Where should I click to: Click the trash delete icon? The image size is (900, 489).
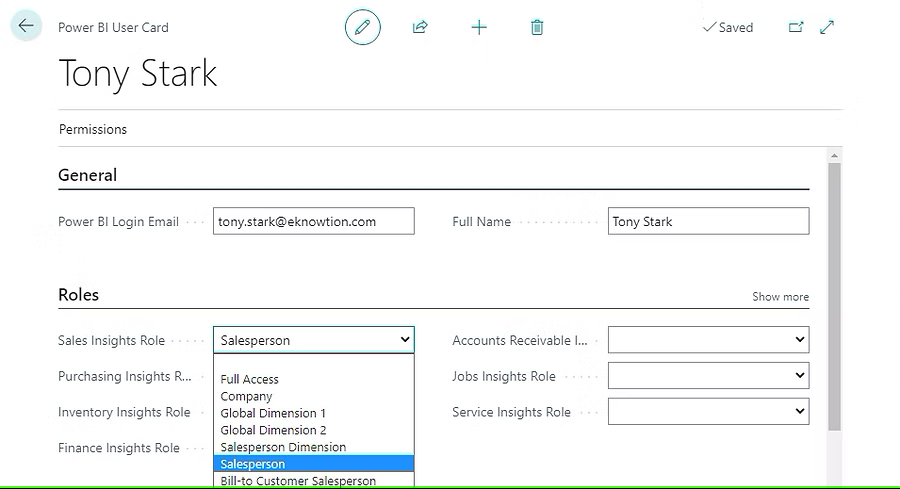pyautogui.click(x=537, y=27)
